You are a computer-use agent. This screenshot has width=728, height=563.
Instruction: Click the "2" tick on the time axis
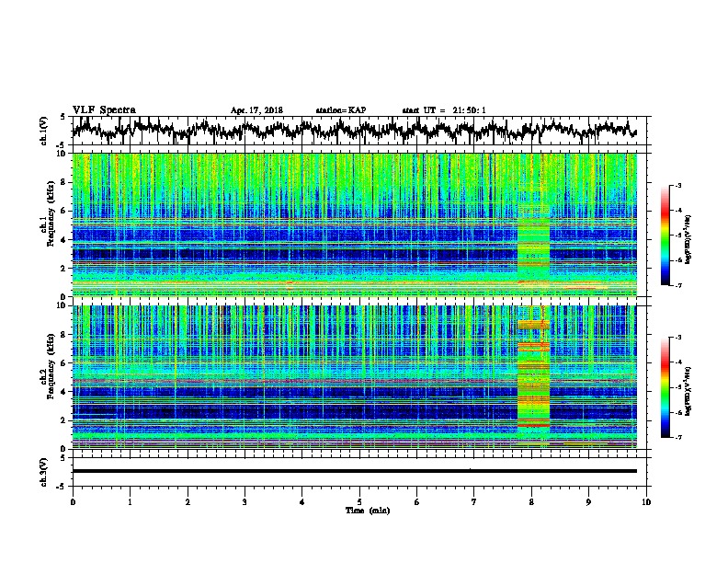pos(188,502)
